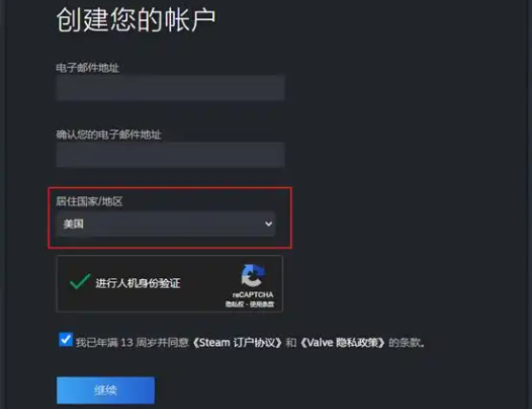Click the 的条款 text after the policy links

pyautogui.click(x=406, y=342)
